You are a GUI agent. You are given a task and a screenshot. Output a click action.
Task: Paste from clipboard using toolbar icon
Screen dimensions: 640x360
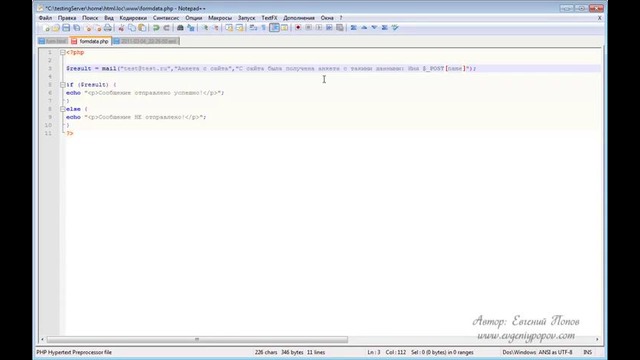142,28
